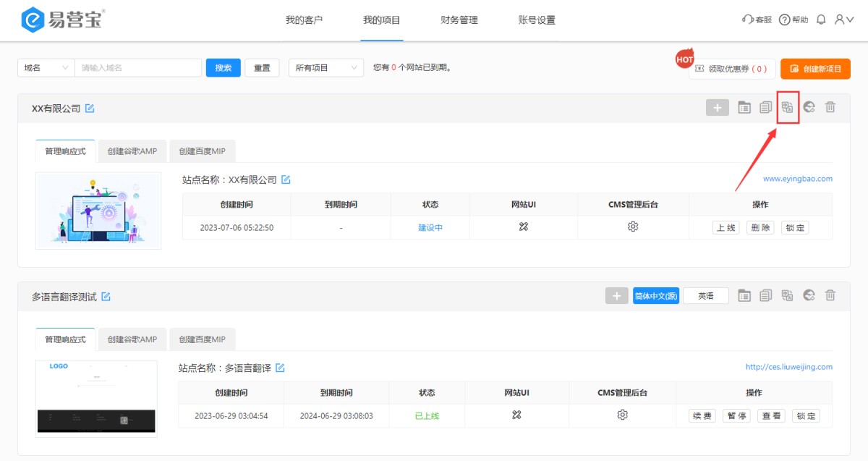Open the www.eyingbao.com link
The width and height of the screenshot is (868, 461).
(797, 179)
